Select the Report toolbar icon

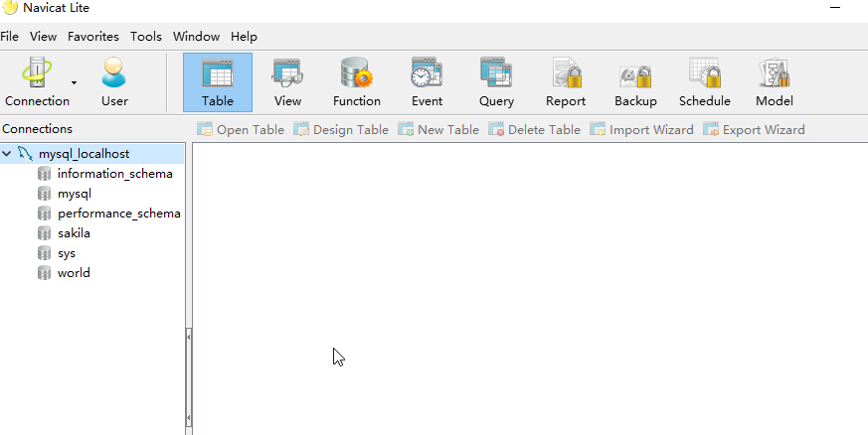coord(566,81)
